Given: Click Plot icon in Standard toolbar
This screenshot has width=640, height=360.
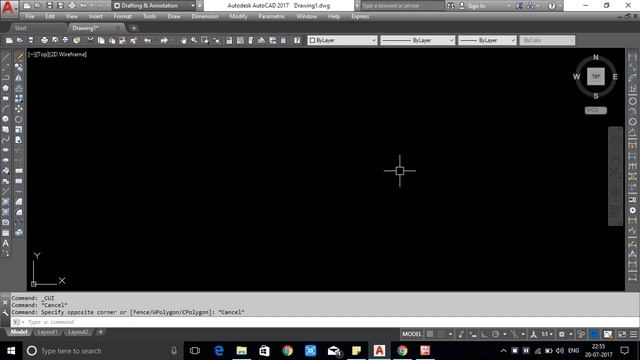Looking at the screenshot, I should pyautogui.click(x=44, y=40).
